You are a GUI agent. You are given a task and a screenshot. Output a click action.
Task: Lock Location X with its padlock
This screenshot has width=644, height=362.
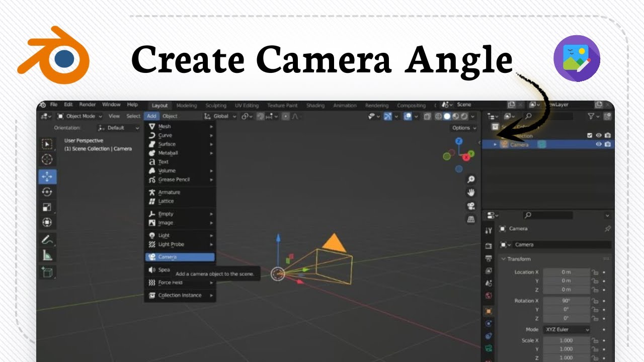pos(595,272)
